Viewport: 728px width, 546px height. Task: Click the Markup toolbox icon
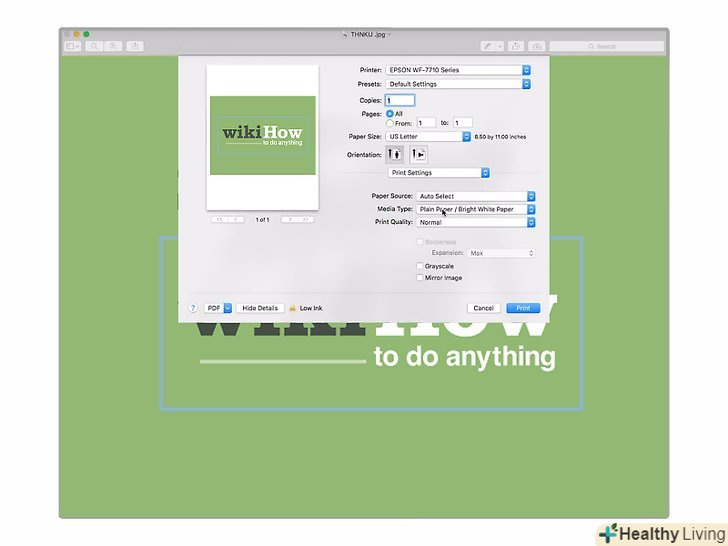point(537,46)
